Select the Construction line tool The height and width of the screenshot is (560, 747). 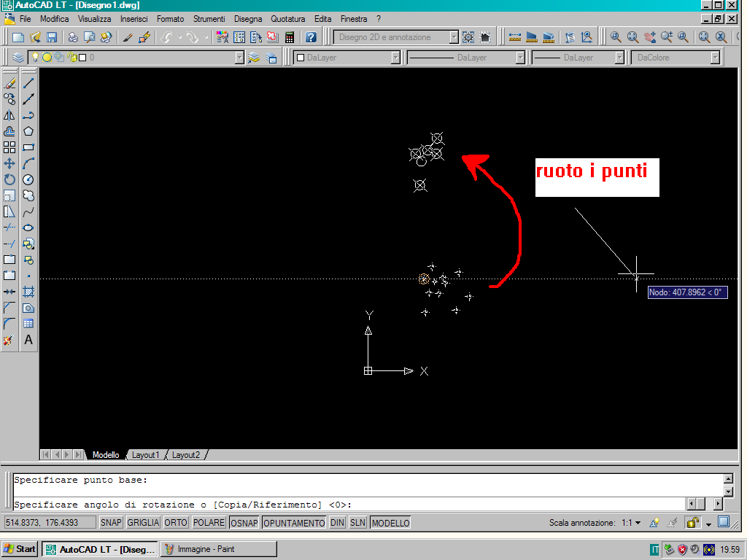click(x=28, y=99)
